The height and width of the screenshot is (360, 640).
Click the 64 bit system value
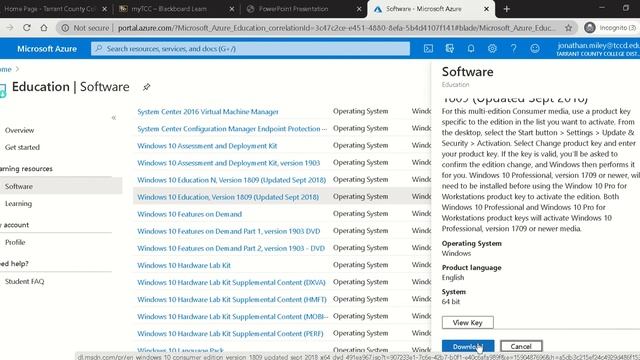pyautogui.click(x=451, y=302)
